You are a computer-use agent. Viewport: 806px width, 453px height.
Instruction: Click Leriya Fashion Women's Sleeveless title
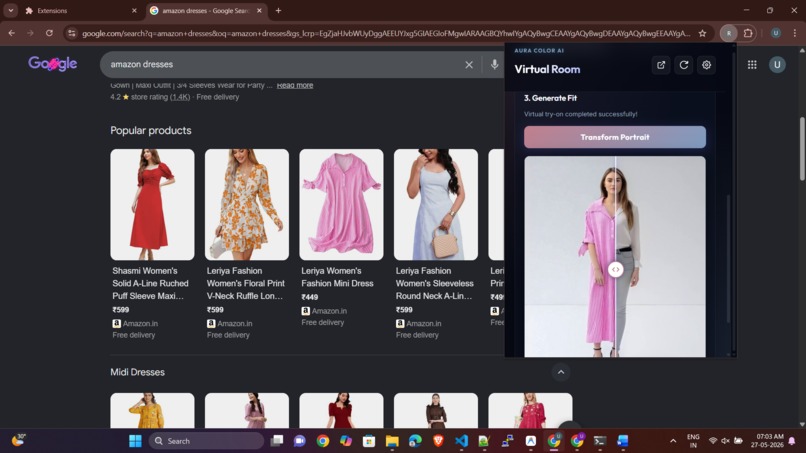pyautogui.click(x=435, y=283)
